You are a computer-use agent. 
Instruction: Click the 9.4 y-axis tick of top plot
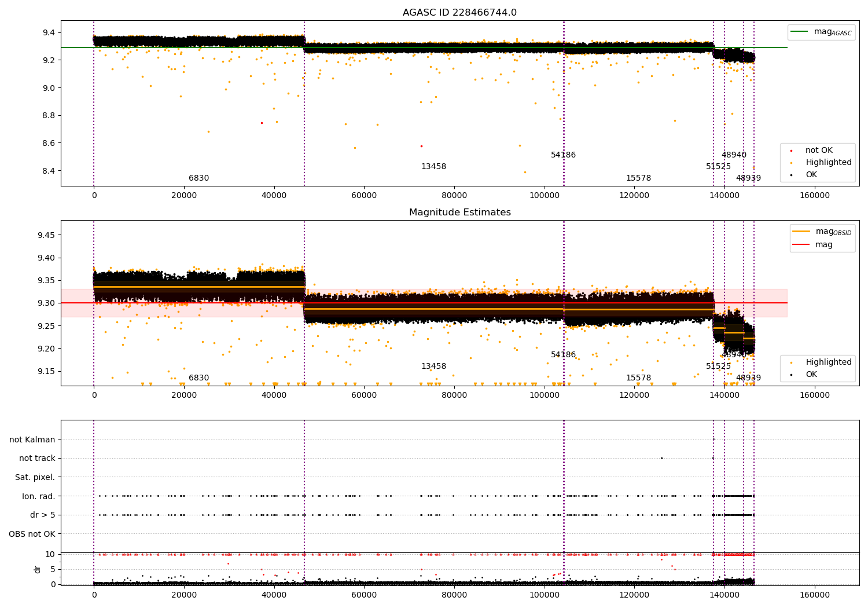(x=49, y=32)
